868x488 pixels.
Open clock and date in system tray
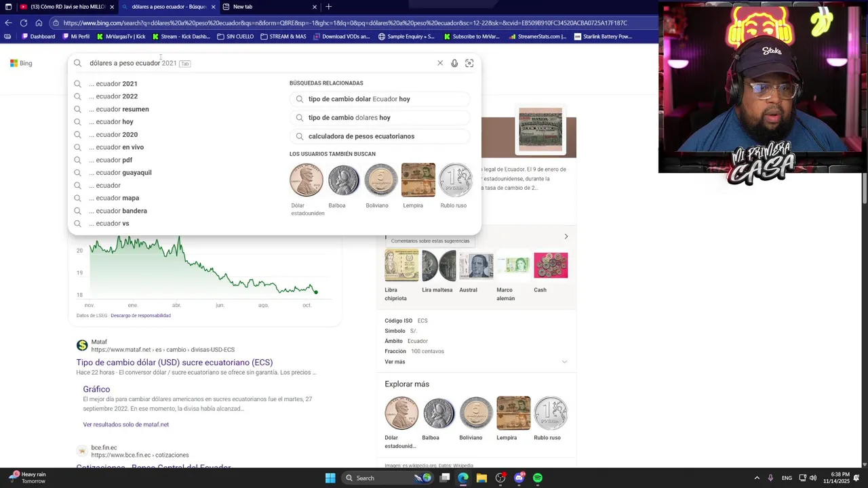(x=837, y=478)
